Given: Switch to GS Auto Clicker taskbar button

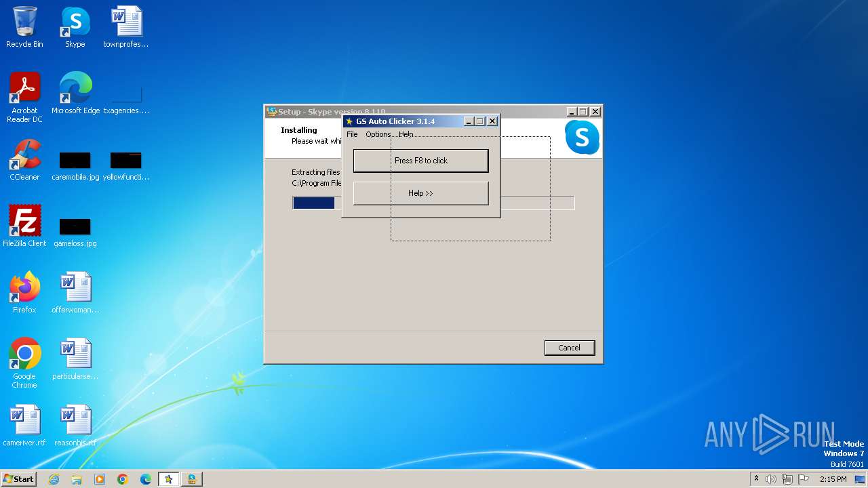Looking at the screenshot, I should pos(169,479).
